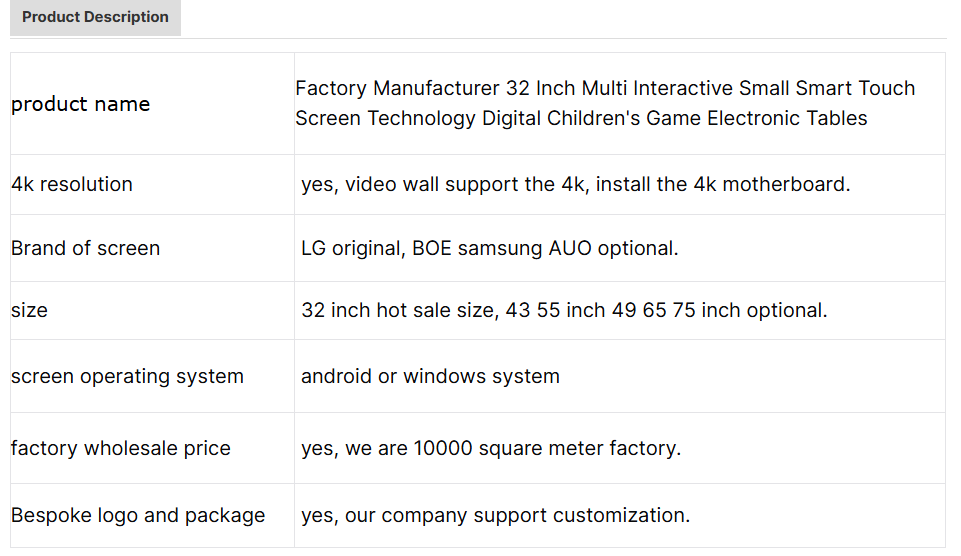
Task: Click the 'factory wholesale price' label
Action: [121, 448]
